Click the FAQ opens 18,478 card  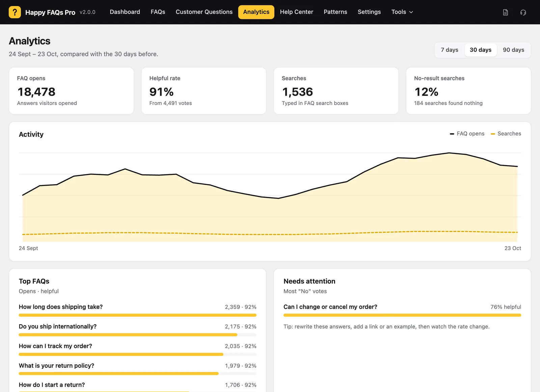[71, 91]
